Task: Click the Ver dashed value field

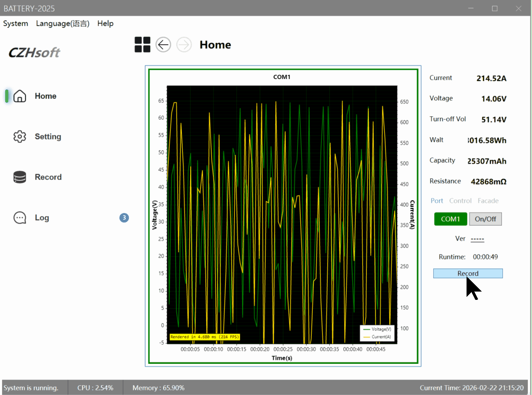Action: [x=477, y=239]
